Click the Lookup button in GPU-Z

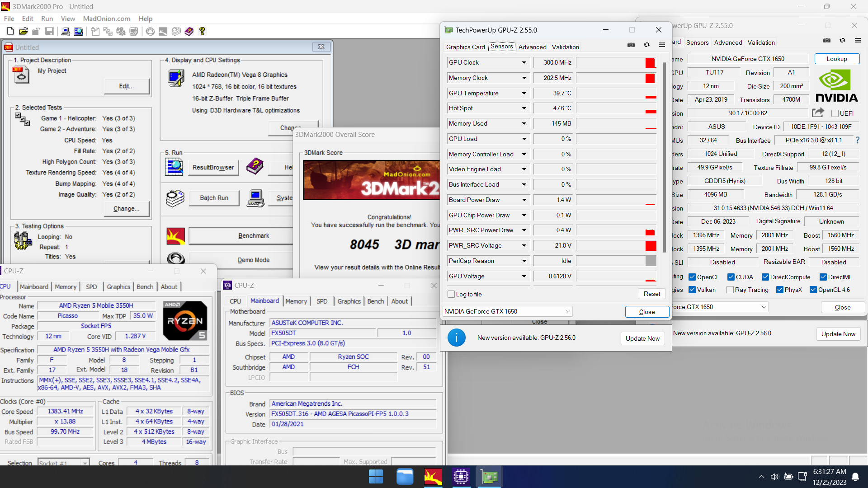837,59
